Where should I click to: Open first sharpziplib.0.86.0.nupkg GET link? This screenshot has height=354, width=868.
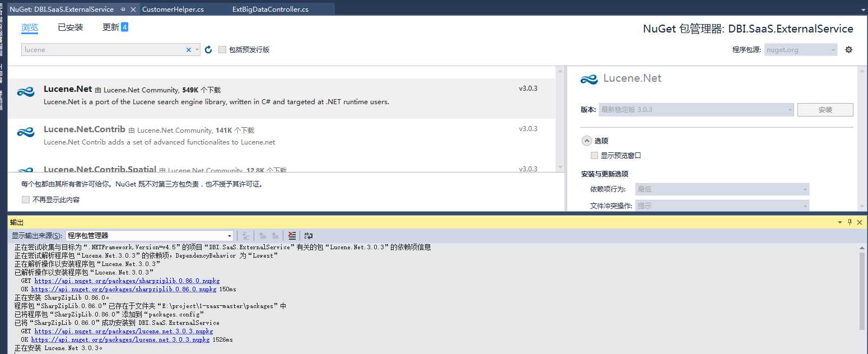[x=127, y=281]
